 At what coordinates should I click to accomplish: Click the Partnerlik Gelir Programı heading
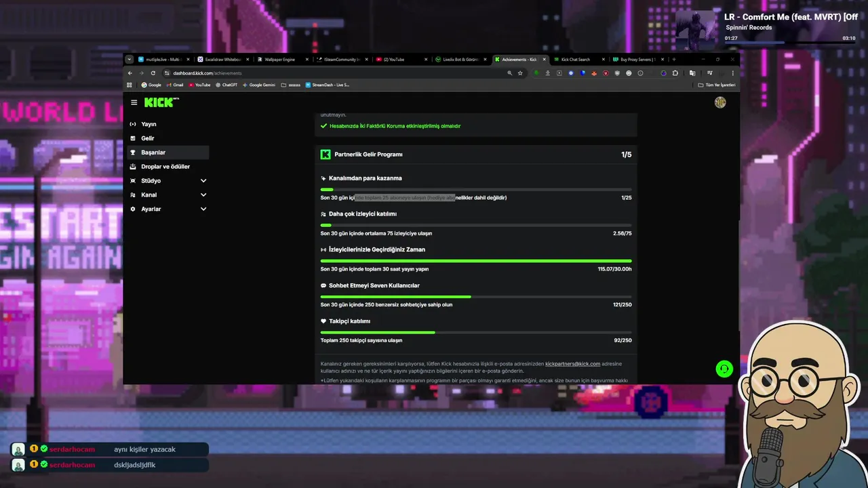(x=368, y=155)
